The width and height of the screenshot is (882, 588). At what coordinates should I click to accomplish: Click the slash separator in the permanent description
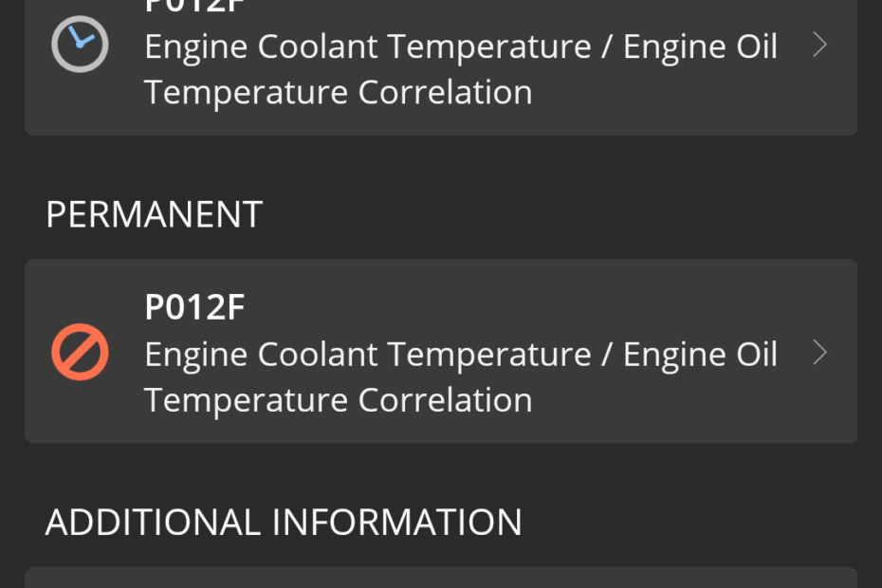pos(607,354)
